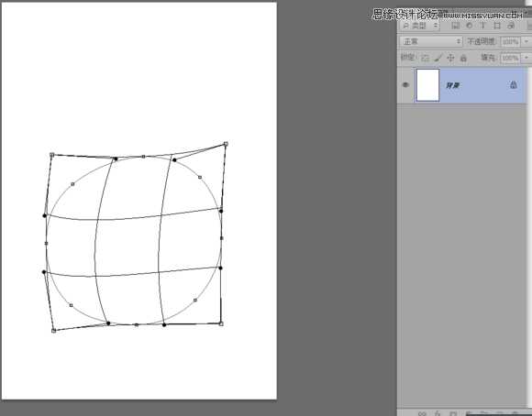The width and height of the screenshot is (532, 416).
Task: Open the layer filter type dropdown
Action: pyautogui.click(x=420, y=26)
